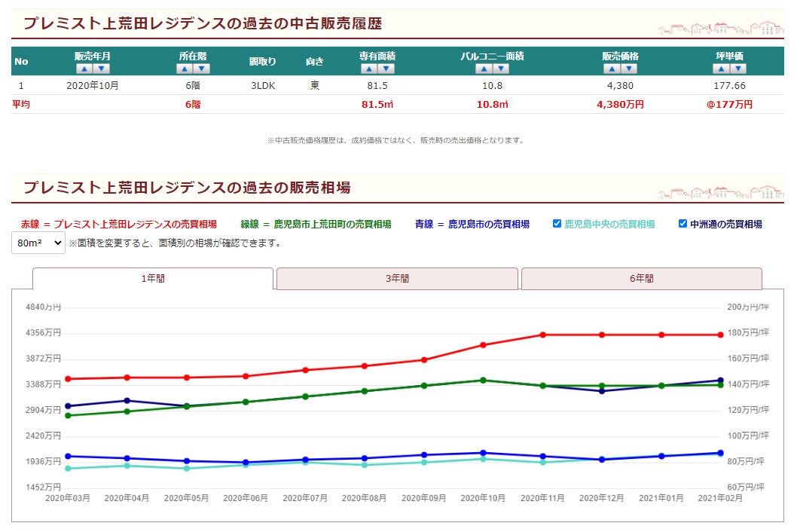
Task: Click the 177.66 tsubo price cell
Action: (730, 86)
